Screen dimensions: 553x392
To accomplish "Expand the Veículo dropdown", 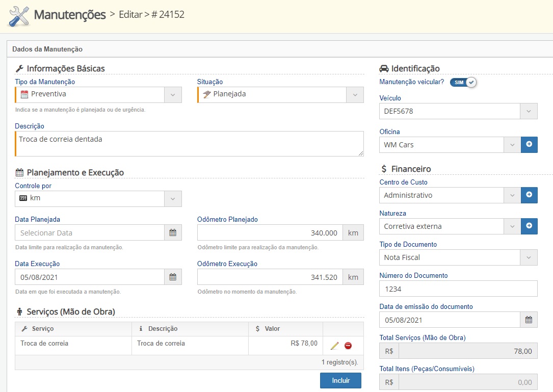I will [529, 111].
